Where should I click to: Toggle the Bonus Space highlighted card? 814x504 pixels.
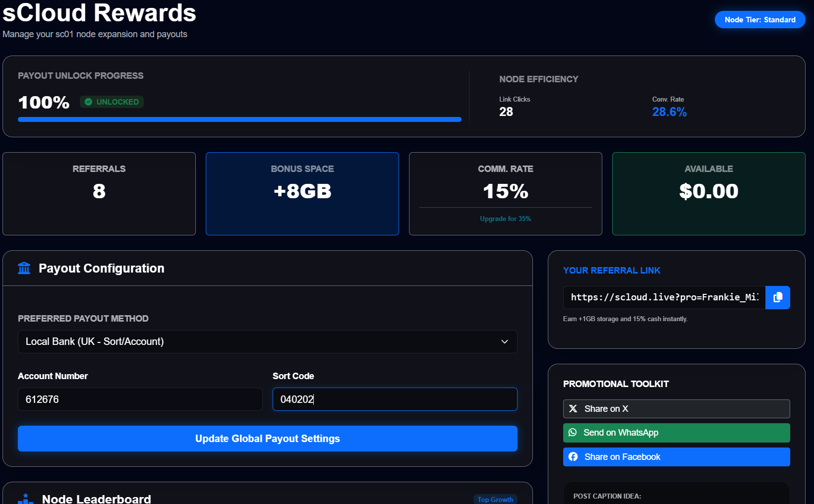[302, 193]
